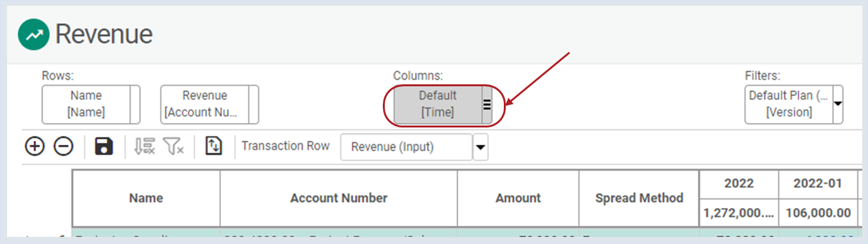
Task: Click the swap rows and columns icon
Action: 214,146
